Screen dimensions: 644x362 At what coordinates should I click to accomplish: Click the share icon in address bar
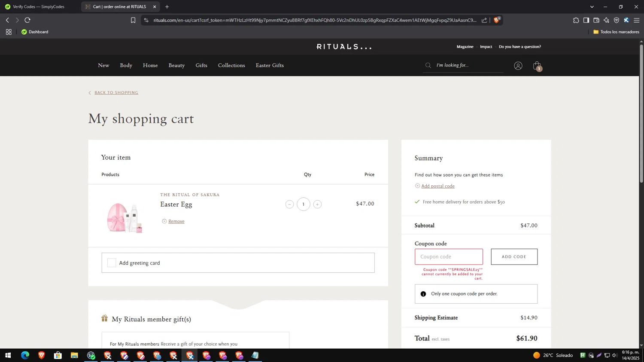pyautogui.click(x=484, y=20)
